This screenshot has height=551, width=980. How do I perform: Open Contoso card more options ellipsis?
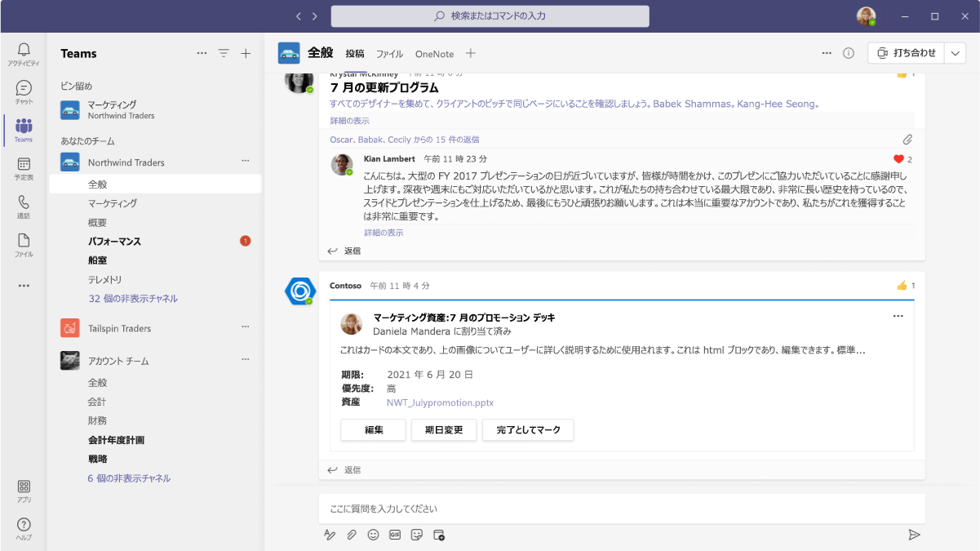898,316
